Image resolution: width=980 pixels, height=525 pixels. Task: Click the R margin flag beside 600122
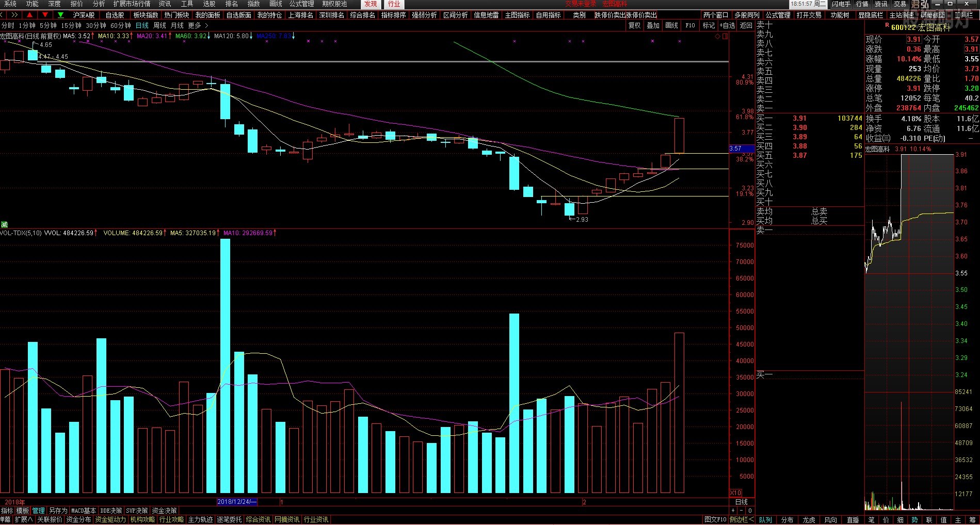887,25
